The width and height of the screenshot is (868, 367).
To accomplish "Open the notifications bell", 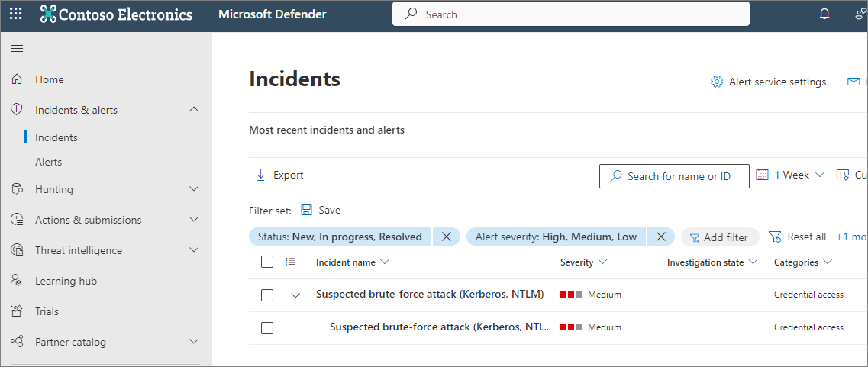I will point(824,14).
